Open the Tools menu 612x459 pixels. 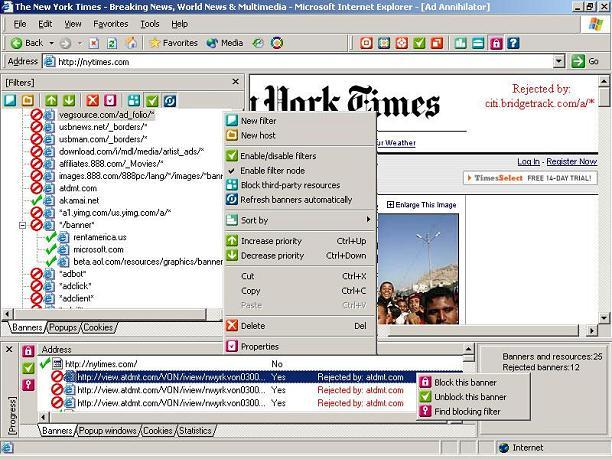(149, 24)
